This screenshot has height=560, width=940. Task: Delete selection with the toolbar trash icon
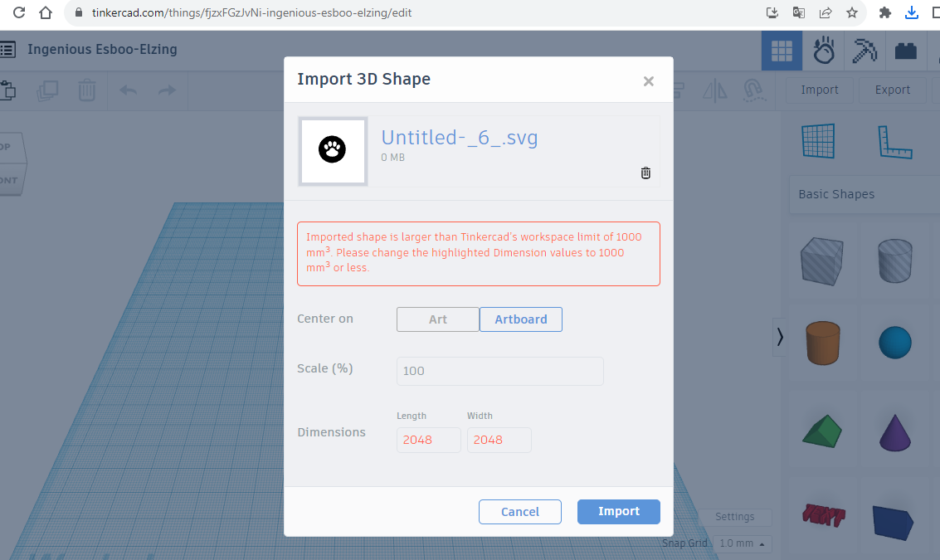pyautogui.click(x=87, y=90)
